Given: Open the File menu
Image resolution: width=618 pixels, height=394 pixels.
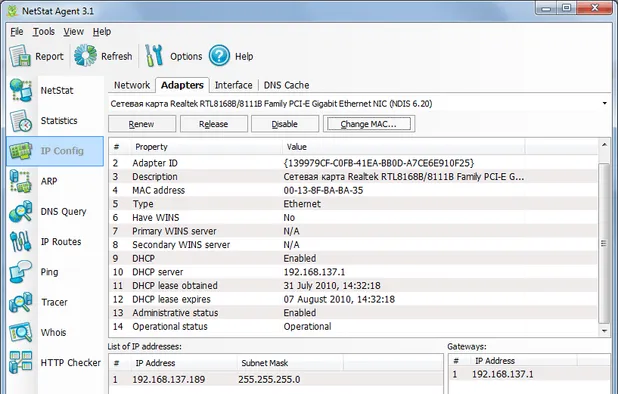Looking at the screenshot, I should pos(17,32).
